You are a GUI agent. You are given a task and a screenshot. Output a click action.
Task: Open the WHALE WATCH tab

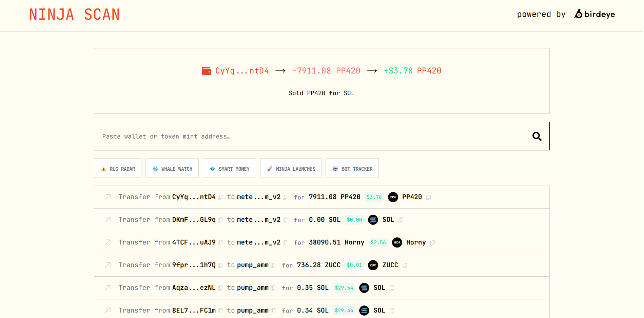coord(172,168)
